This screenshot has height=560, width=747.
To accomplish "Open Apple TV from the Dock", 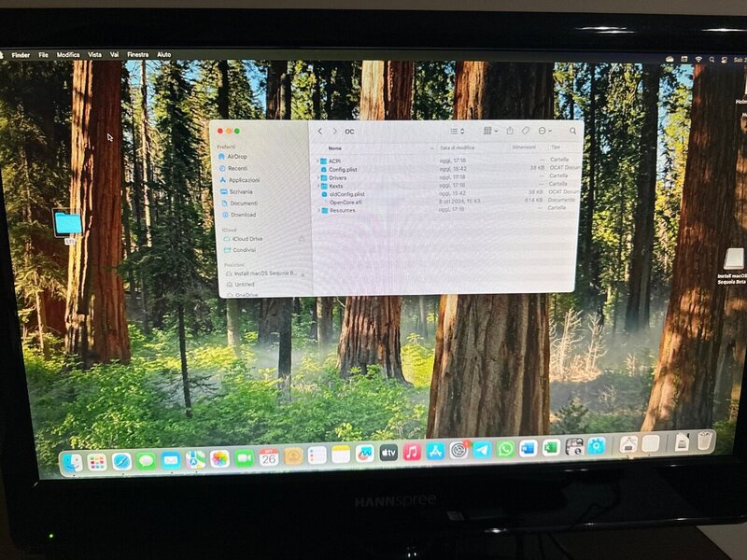I will (x=388, y=453).
